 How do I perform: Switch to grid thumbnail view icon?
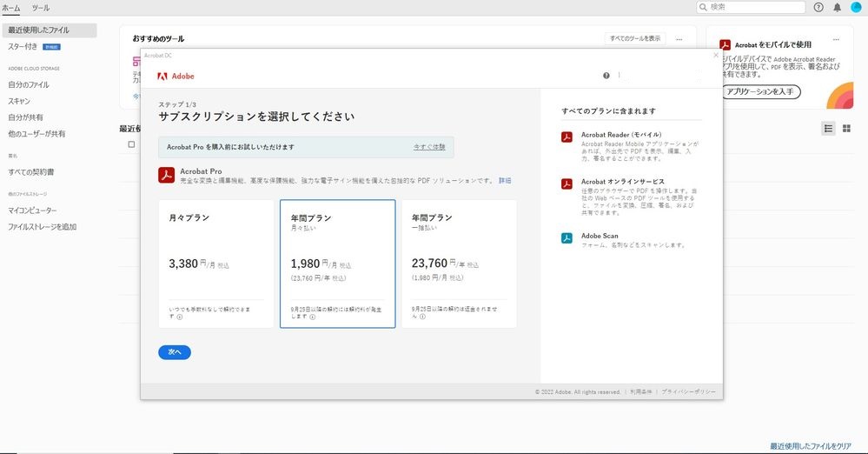click(x=846, y=129)
